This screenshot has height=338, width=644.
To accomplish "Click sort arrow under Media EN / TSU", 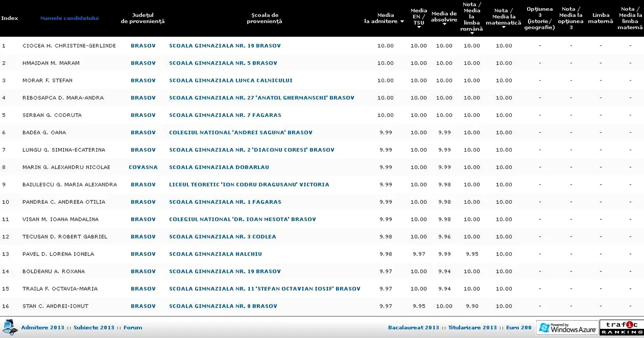I will (x=419, y=28).
